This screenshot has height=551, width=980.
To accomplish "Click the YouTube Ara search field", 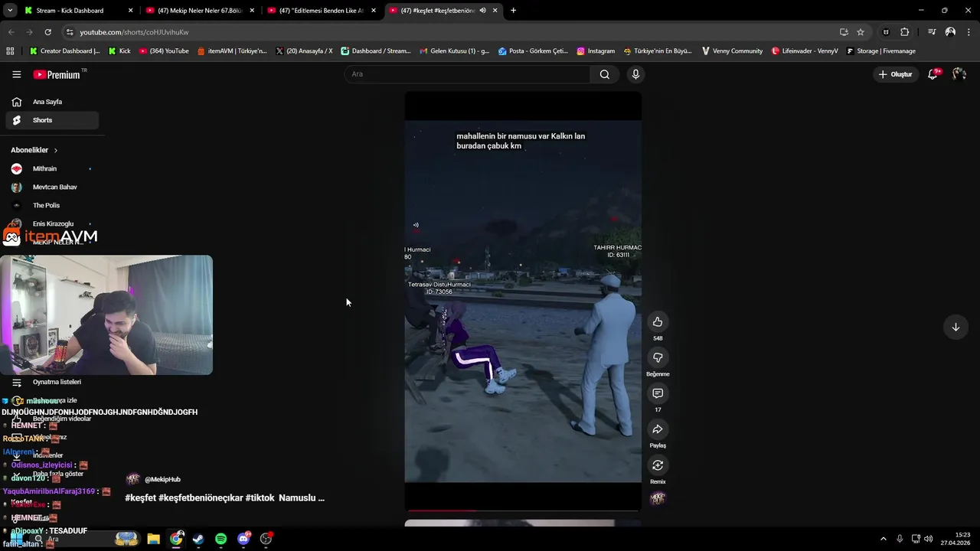I will (x=467, y=74).
